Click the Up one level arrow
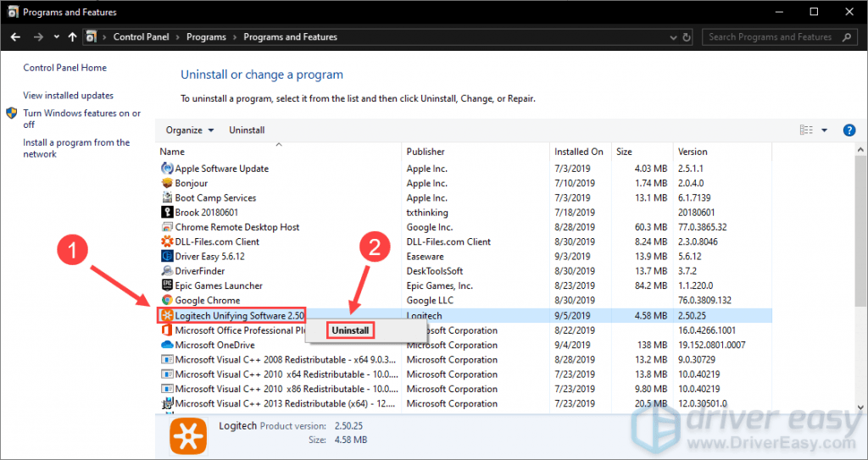Image resolution: width=868 pixels, height=460 pixels. (73, 37)
